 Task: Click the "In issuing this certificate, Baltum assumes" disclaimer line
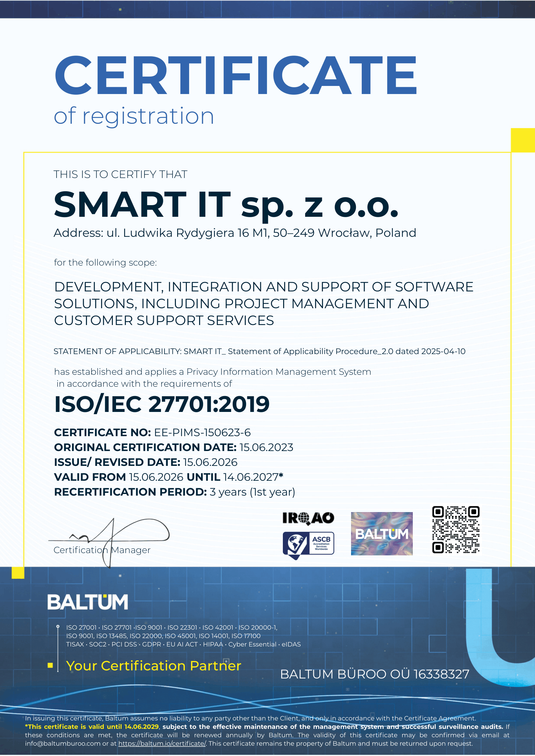coord(251,718)
